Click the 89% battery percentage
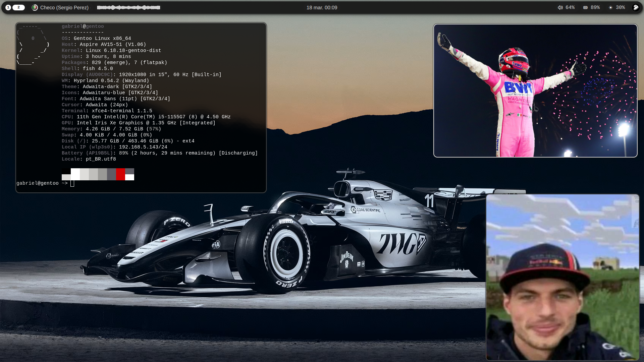 coord(595,7)
